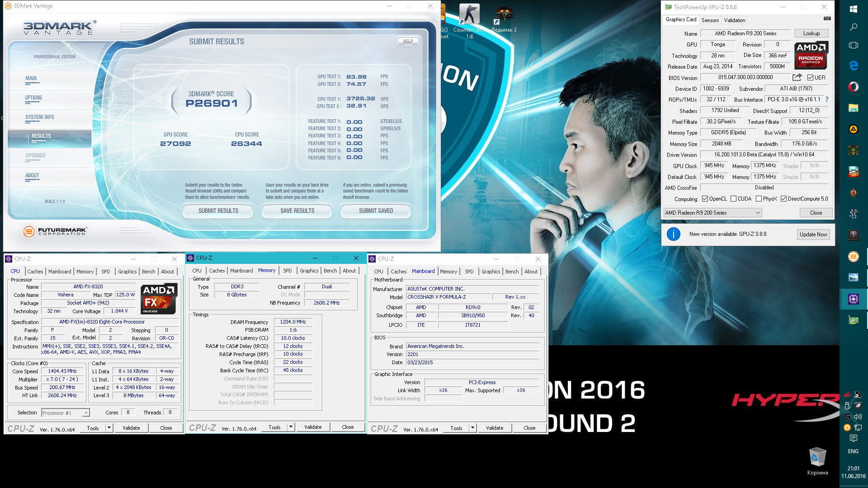Open DmC Devil May Cry taskbar icon

pyautogui.click(x=854, y=172)
